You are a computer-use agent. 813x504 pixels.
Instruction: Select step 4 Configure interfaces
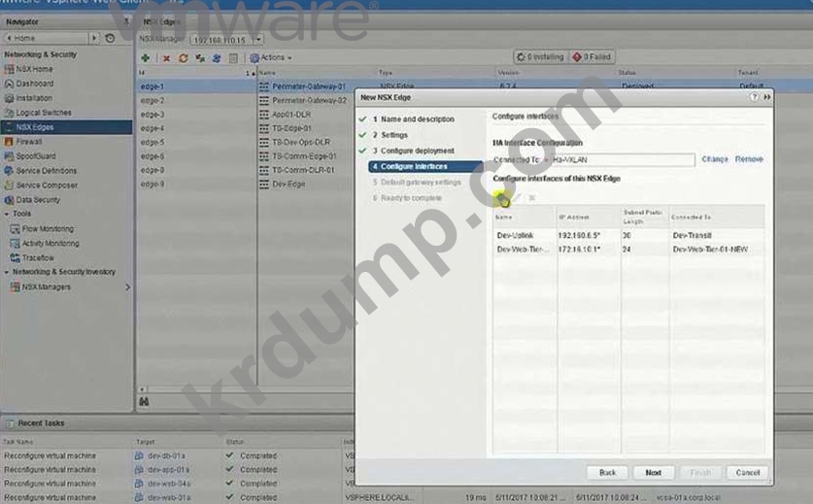(425, 166)
